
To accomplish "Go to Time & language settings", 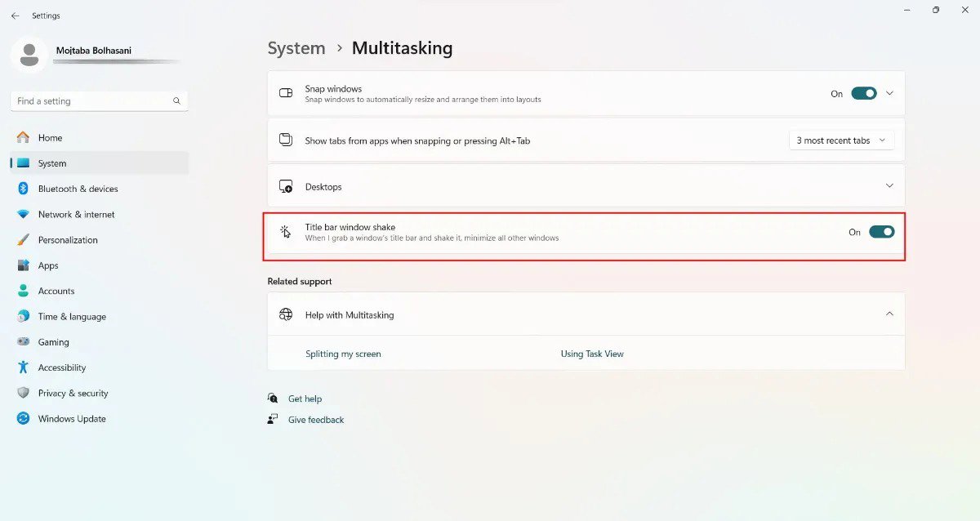I will 72,317.
